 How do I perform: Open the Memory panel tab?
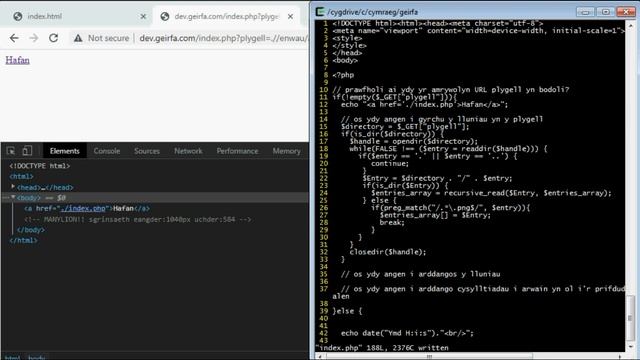click(x=287, y=151)
